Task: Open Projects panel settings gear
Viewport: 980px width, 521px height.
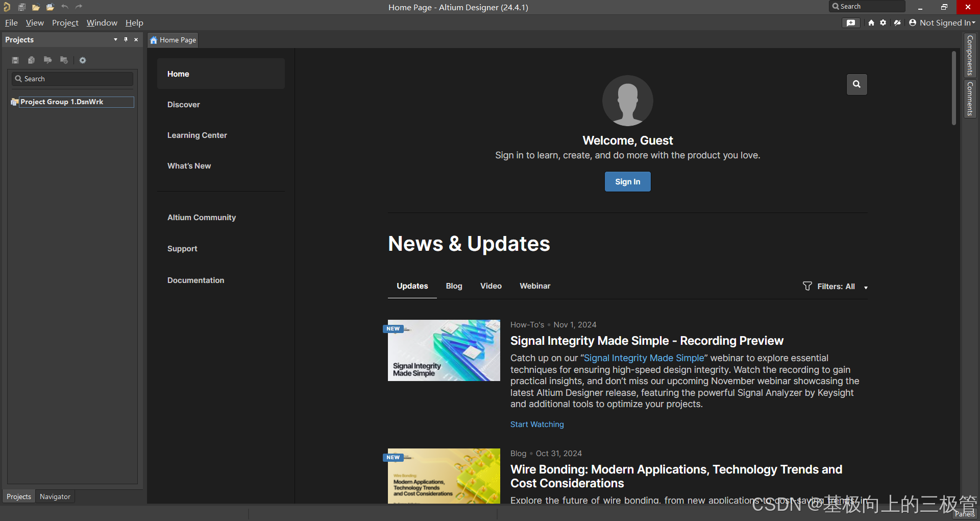Action: 83,60
